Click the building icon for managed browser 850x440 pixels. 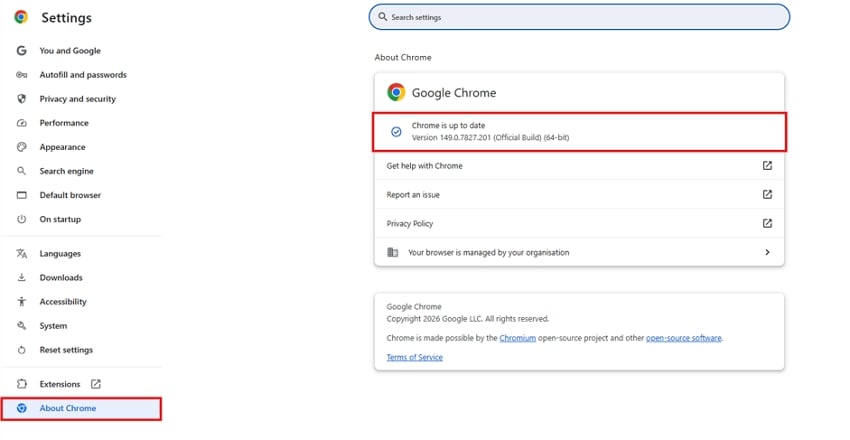point(392,252)
